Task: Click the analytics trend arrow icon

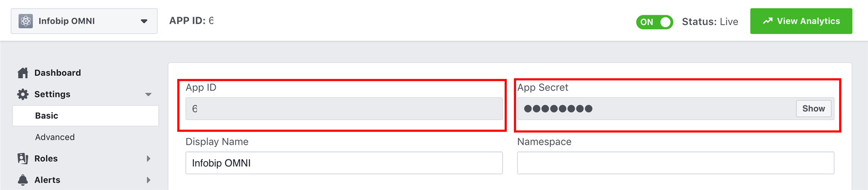Action: point(768,21)
